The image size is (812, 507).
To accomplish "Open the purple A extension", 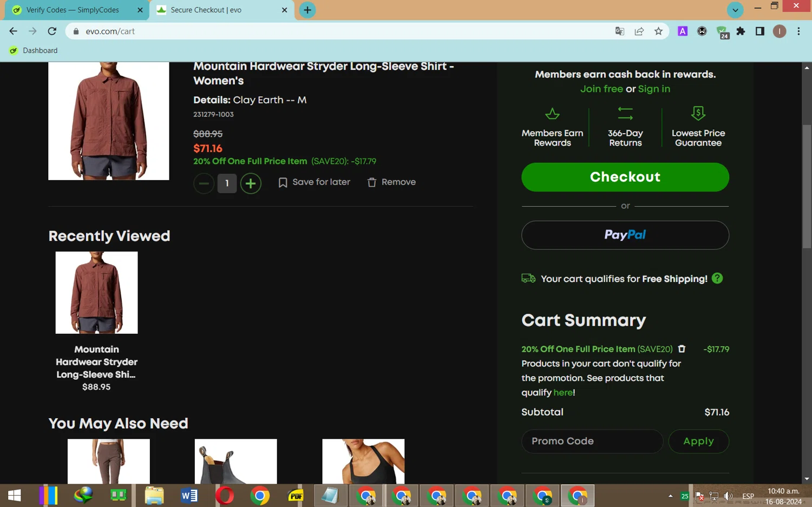I will coord(683,31).
